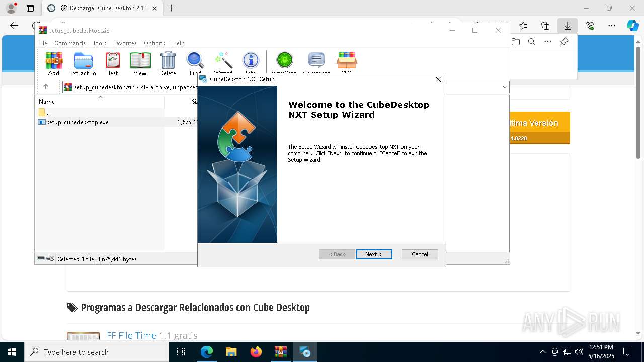The height and width of the screenshot is (362, 644).
Task: Open more options in downloads panel
Action: (548, 42)
